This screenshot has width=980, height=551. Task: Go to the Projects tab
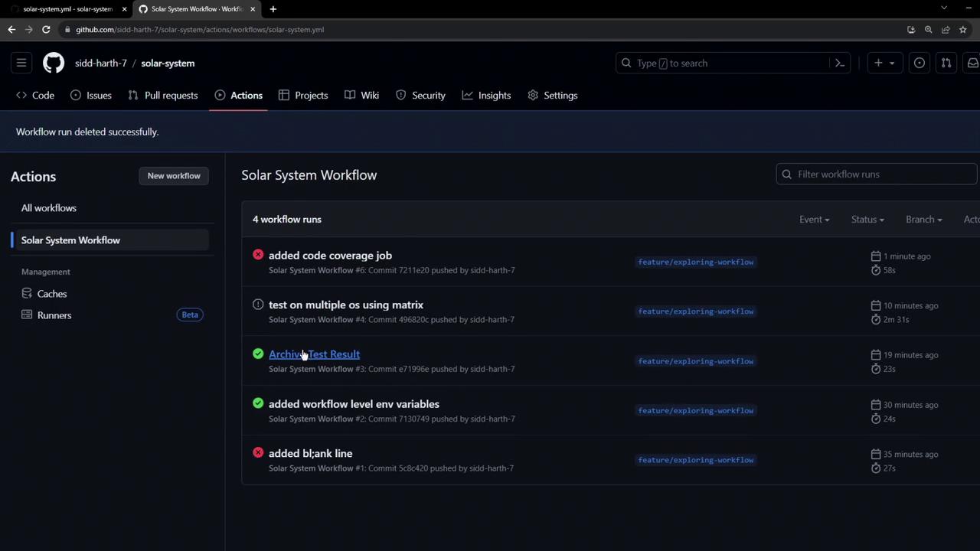303,95
